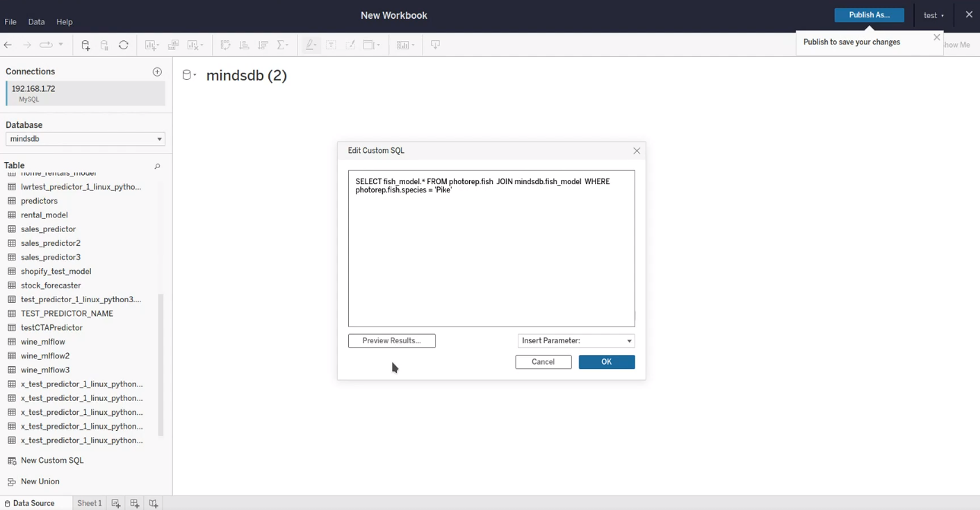The height and width of the screenshot is (510, 980).
Task: Open the Replay speed dropdown arrow
Action: click(x=61, y=45)
